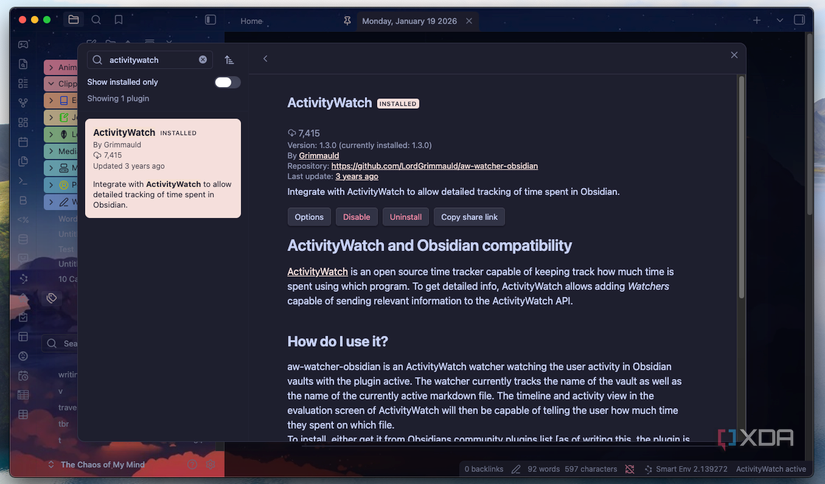Click the layout template ribbon icon
This screenshot has height=484, width=825.
coord(23,337)
